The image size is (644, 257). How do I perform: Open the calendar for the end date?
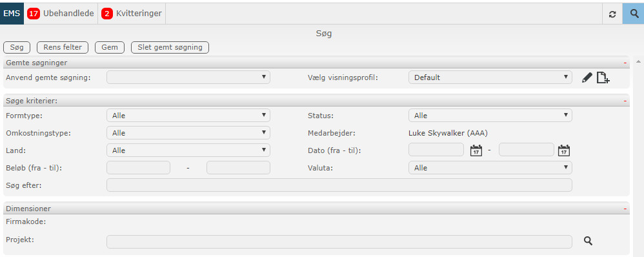(x=564, y=150)
